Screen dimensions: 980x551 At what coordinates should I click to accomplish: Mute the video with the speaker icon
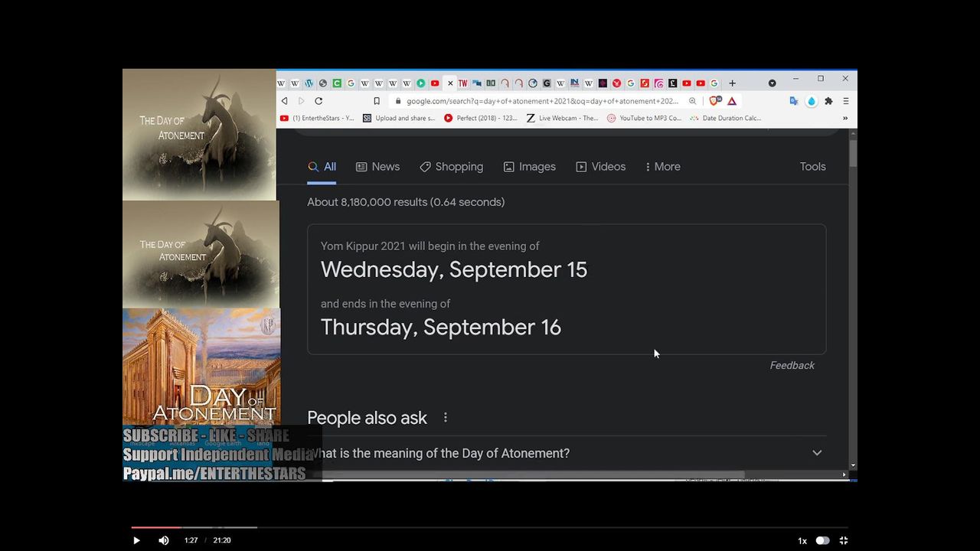coord(164,540)
